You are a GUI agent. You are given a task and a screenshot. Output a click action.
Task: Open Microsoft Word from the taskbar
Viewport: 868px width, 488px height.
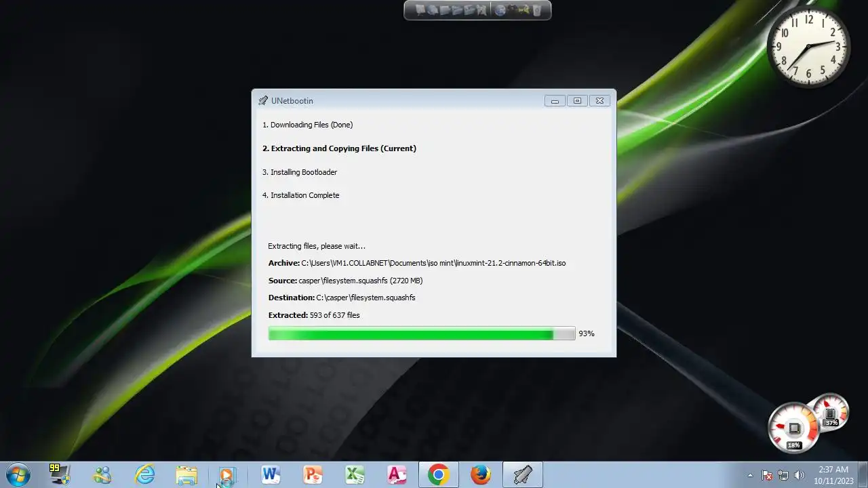pos(271,474)
